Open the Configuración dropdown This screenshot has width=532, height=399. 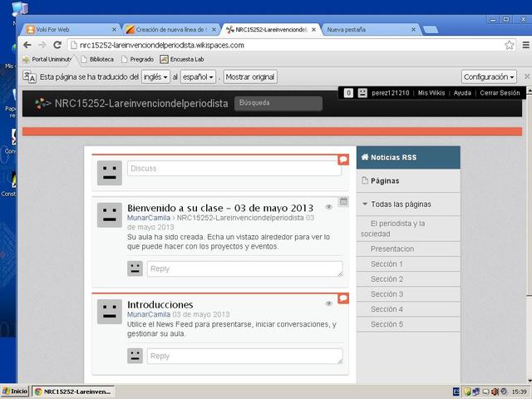489,77
